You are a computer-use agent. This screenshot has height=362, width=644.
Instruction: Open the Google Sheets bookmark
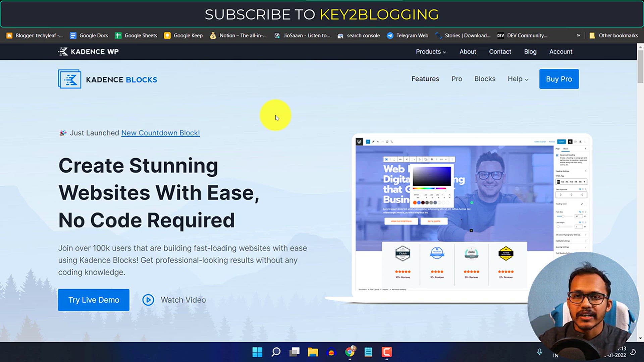[x=136, y=36]
